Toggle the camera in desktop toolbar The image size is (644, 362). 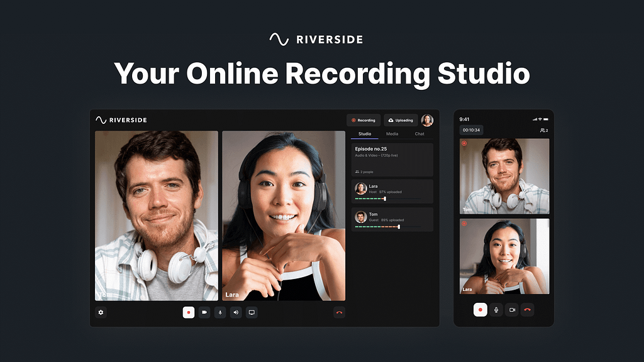pos(204,312)
